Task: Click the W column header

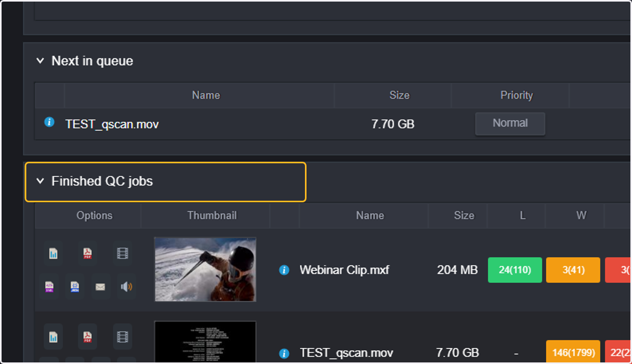Action: 581,215
